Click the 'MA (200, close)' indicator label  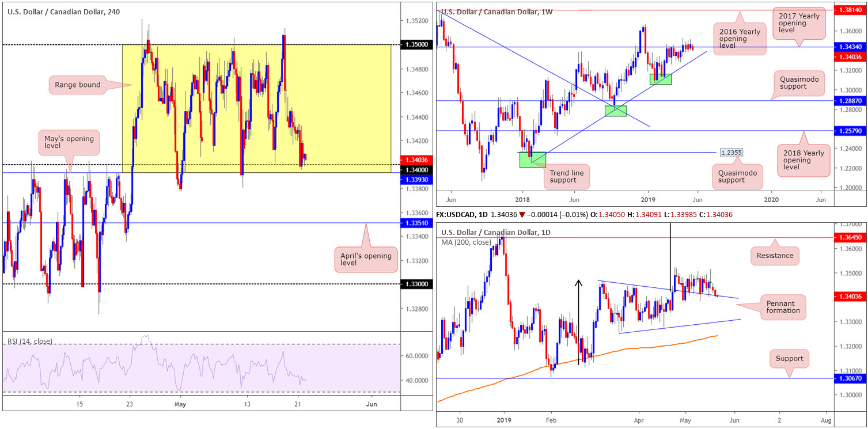pos(466,242)
